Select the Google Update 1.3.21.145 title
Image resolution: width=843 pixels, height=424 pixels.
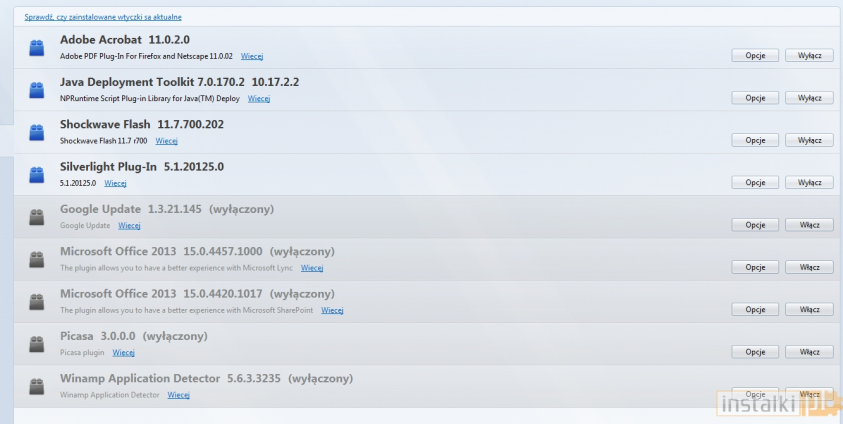click(x=167, y=210)
